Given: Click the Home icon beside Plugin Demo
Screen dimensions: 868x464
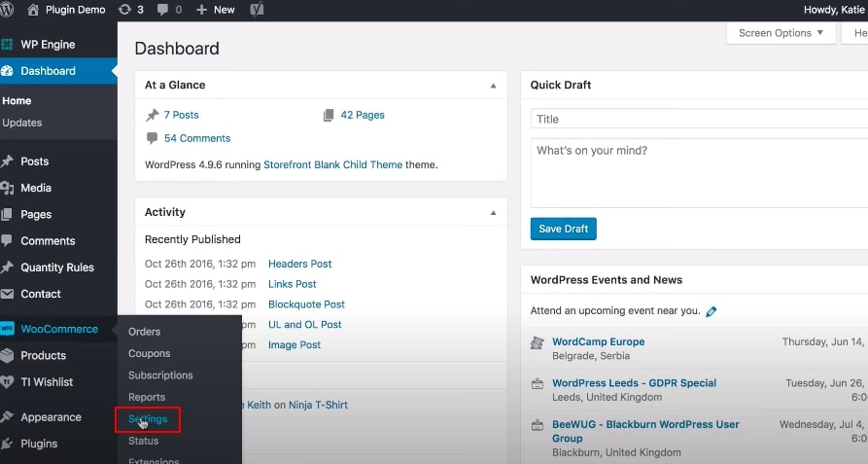Looking at the screenshot, I should [33, 10].
